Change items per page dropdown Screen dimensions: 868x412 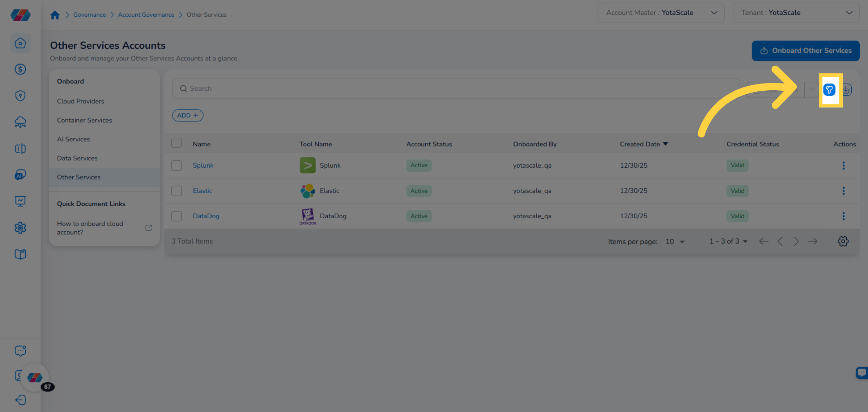pyautogui.click(x=675, y=241)
